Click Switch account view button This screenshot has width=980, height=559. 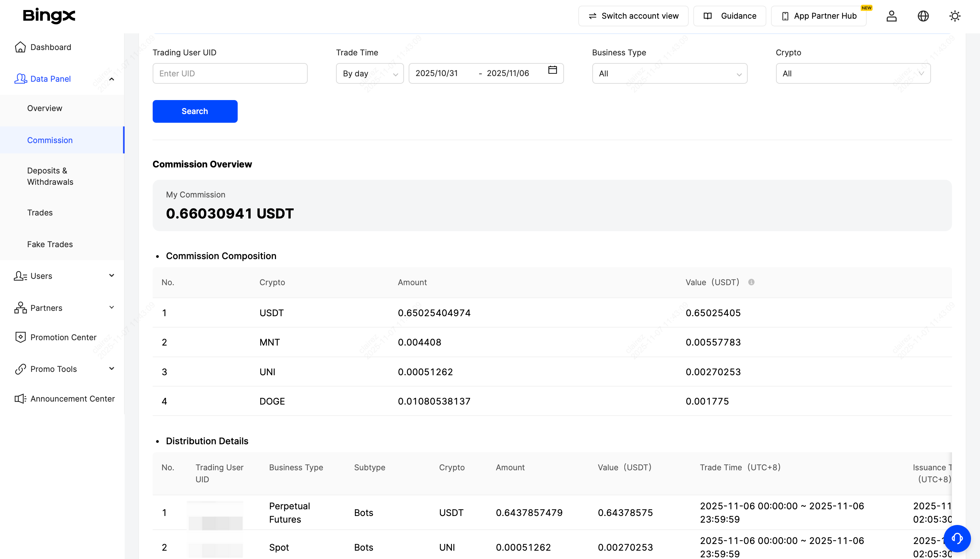click(x=633, y=16)
